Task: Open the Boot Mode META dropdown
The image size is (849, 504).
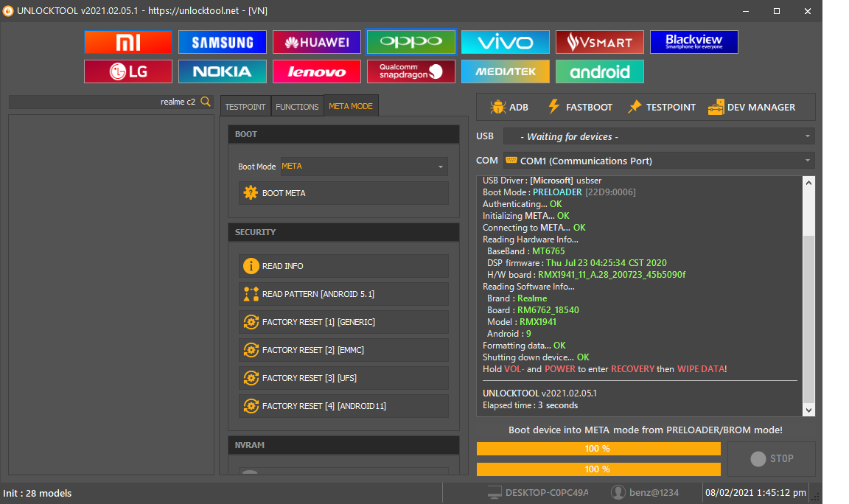Action: 364,167
